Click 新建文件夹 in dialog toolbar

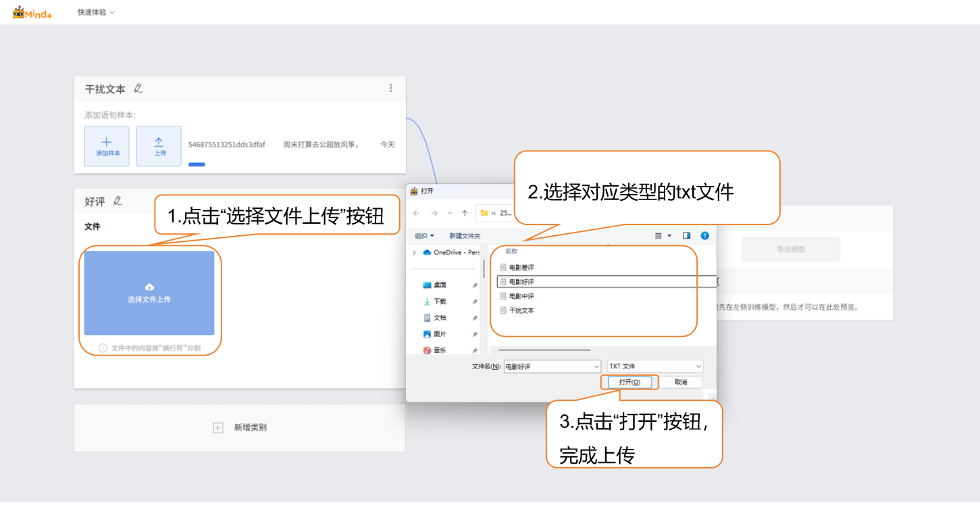[465, 236]
